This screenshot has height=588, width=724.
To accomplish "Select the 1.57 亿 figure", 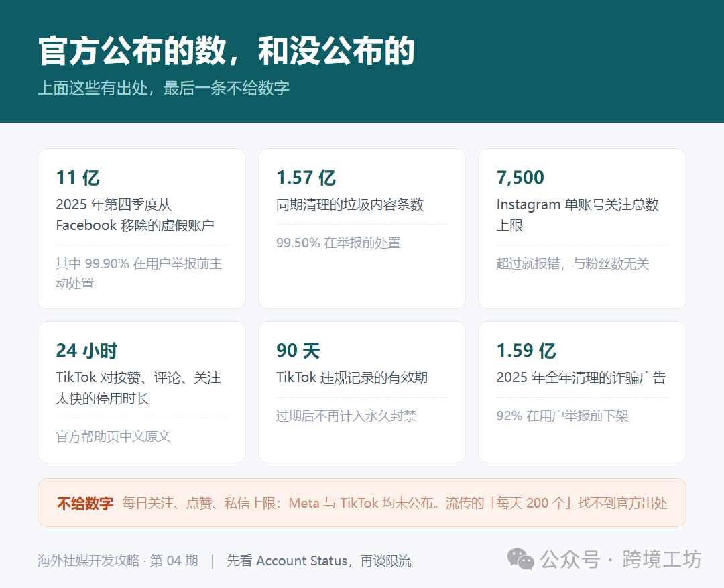I will pyautogui.click(x=306, y=178).
